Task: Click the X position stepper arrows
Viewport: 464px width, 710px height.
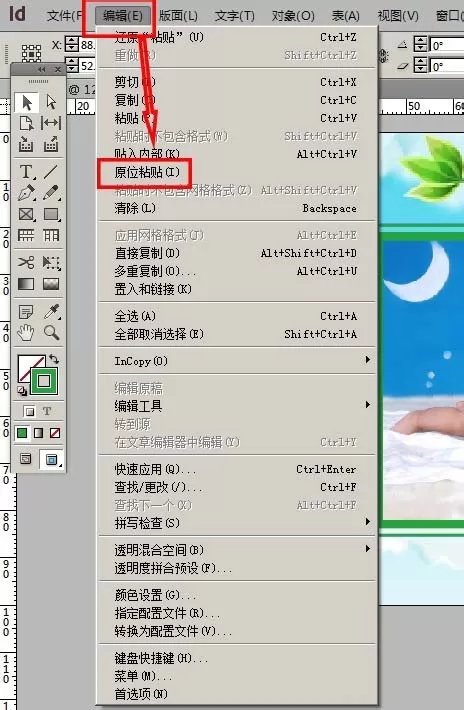Action: (72, 44)
